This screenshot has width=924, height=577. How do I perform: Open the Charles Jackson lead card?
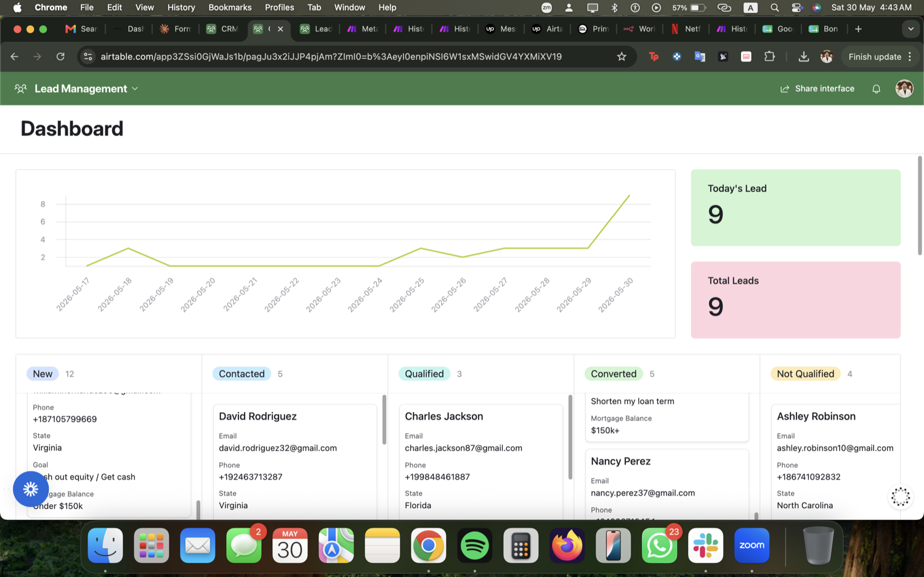[481, 461]
